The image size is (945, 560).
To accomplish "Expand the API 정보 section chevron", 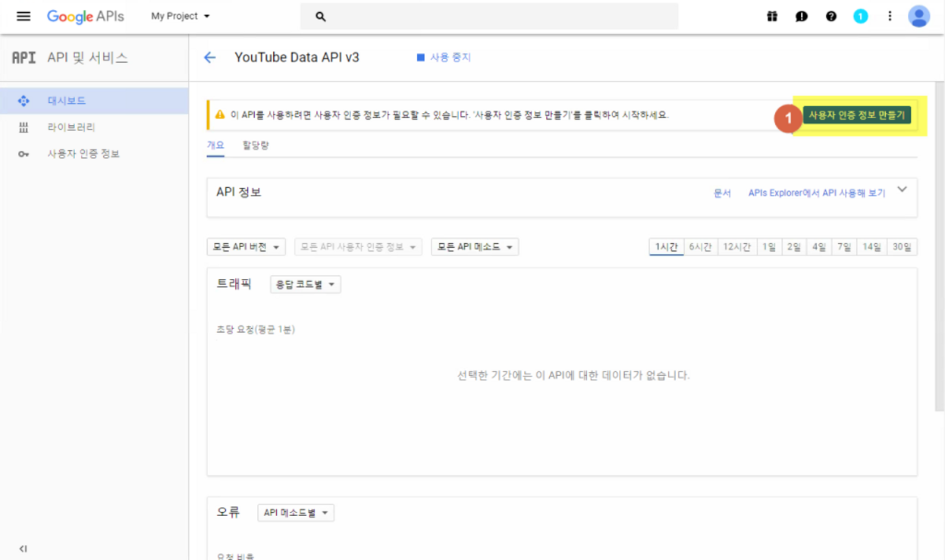I will 902,189.
